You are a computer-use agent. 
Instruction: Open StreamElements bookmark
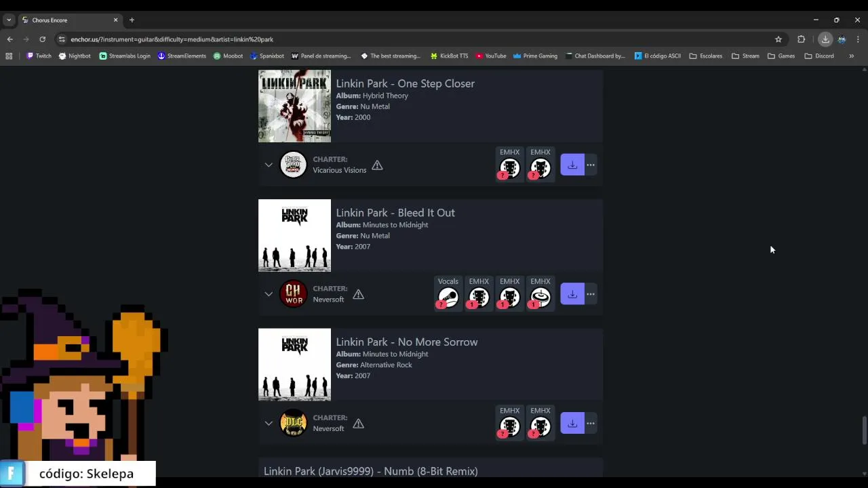[x=182, y=56]
